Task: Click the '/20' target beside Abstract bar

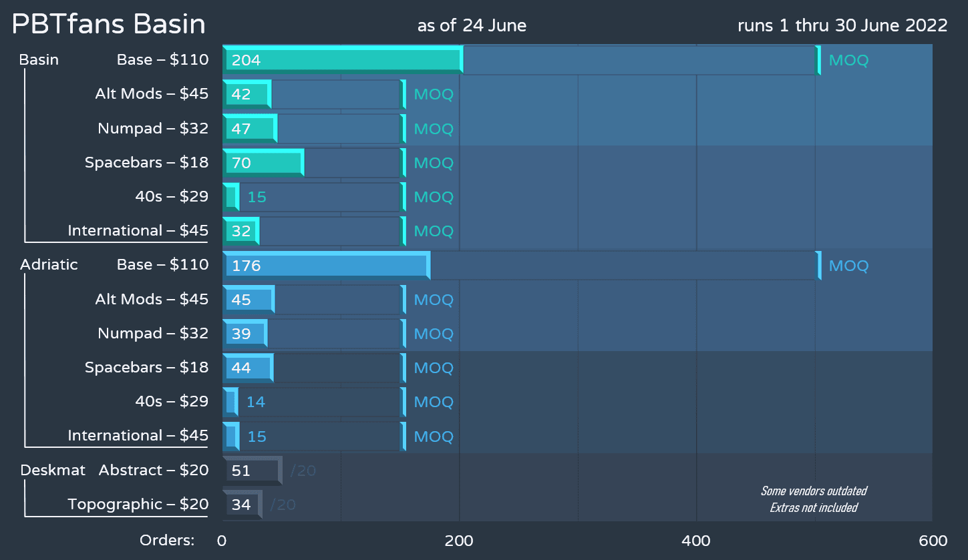Action: click(x=303, y=471)
